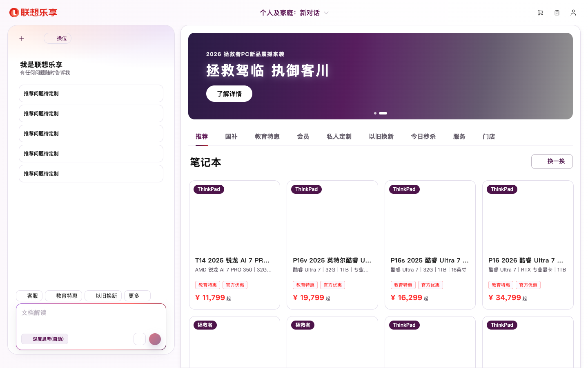The image size is (588, 368).
Task: Open the 服务 tab
Action: click(459, 137)
